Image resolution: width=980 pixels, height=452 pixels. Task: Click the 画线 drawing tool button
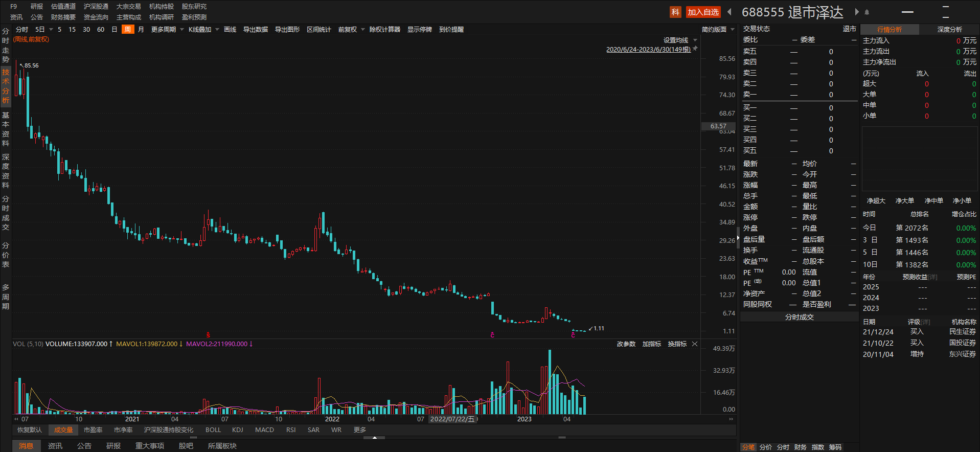click(x=230, y=30)
